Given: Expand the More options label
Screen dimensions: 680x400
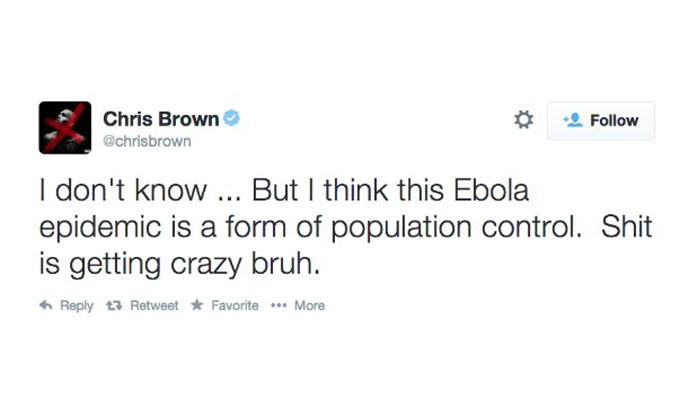Looking at the screenshot, I should click(x=310, y=306).
